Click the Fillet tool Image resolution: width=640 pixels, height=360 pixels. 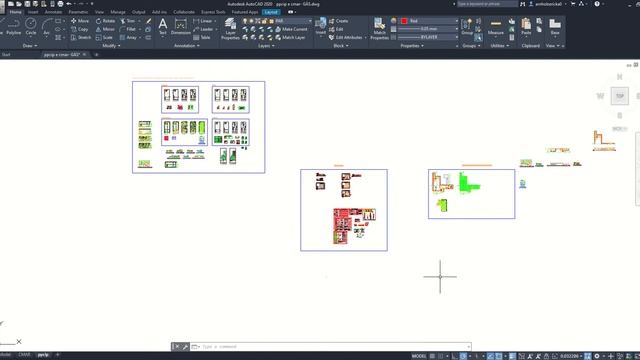coord(127,29)
